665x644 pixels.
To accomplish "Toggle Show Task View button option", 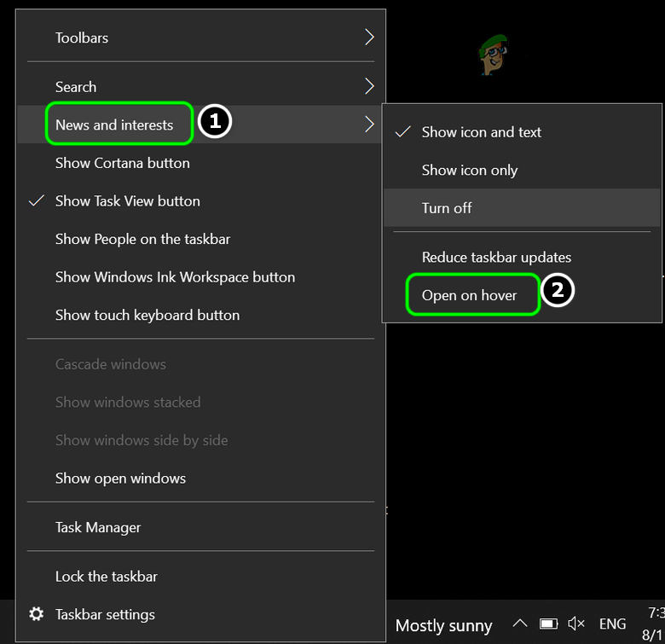I will [x=128, y=201].
